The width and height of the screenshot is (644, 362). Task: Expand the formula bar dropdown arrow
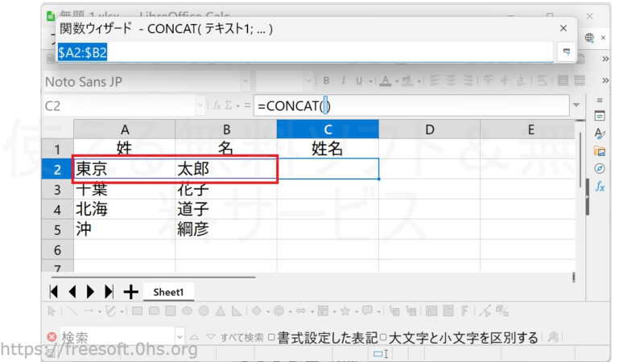576,105
